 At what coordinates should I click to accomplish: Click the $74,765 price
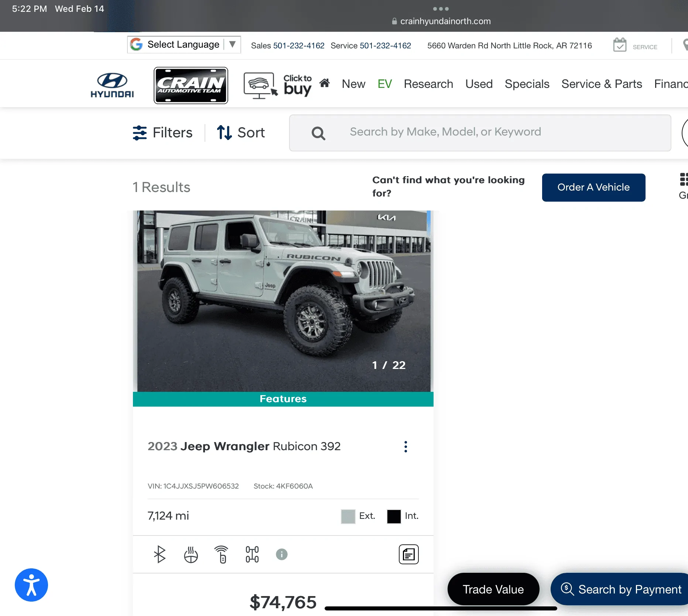tap(283, 602)
